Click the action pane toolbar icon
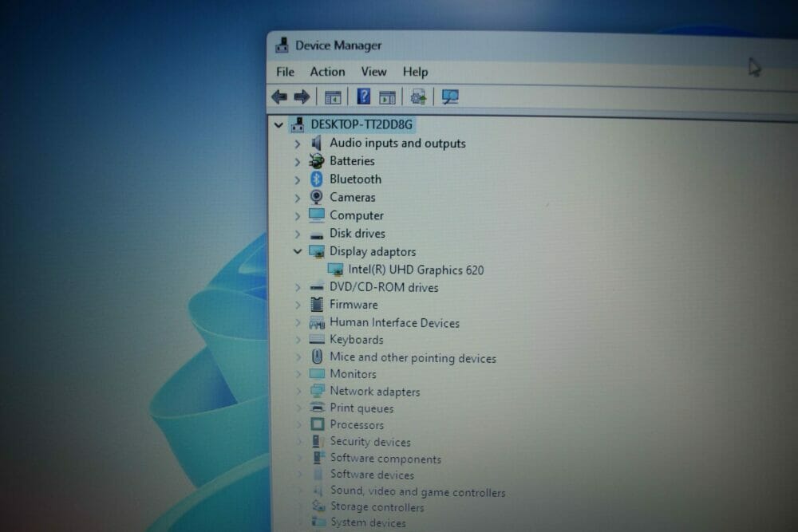Screen dimensions: 798x532 click(387, 97)
